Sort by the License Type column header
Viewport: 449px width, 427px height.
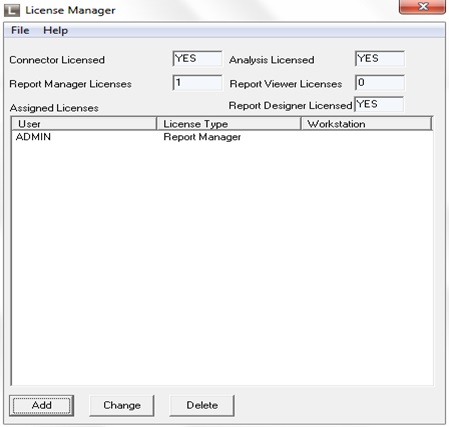click(x=229, y=124)
